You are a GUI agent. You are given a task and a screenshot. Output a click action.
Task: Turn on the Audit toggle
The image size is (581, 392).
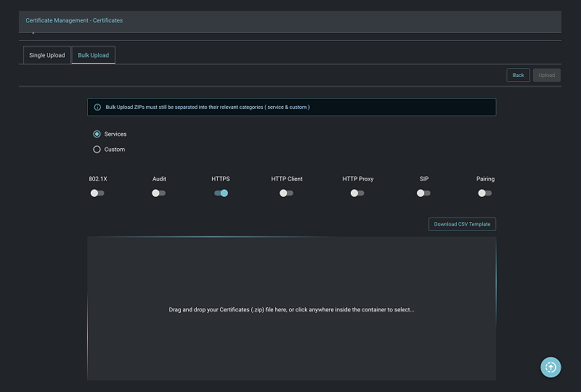(158, 193)
